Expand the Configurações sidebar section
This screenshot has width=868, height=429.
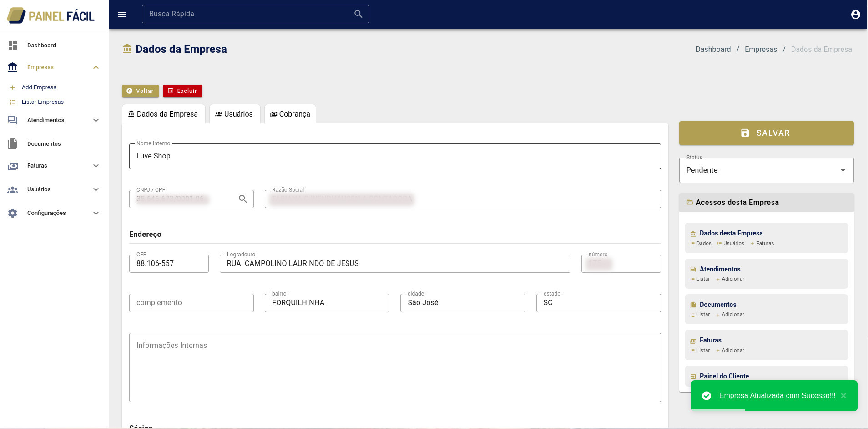click(96, 213)
